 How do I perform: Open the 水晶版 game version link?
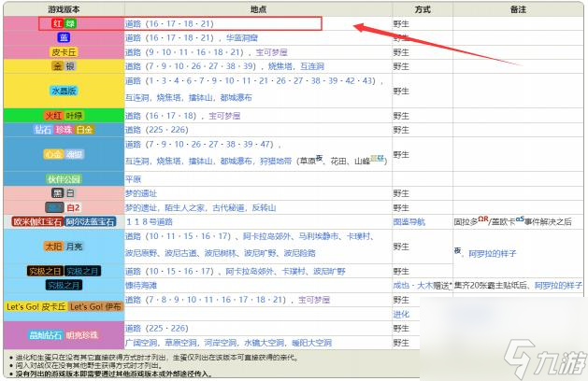tap(63, 88)
